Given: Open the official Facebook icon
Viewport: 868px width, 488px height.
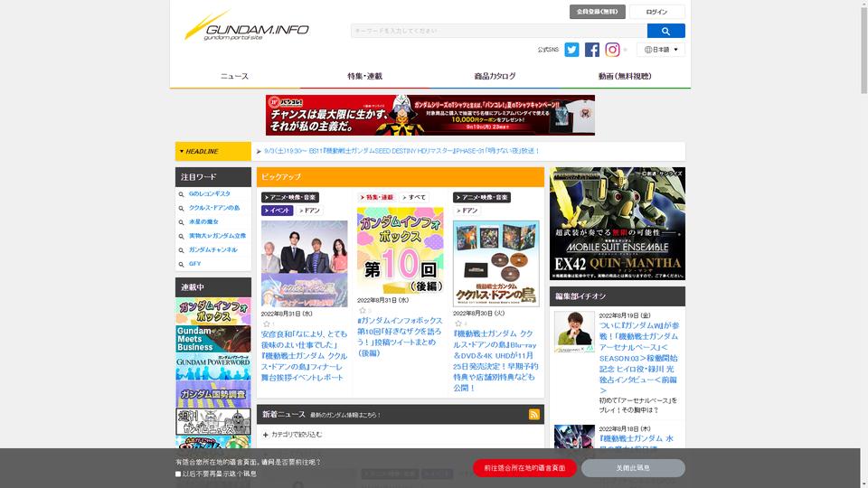Looking at the screenshot, I should (591, 50).
